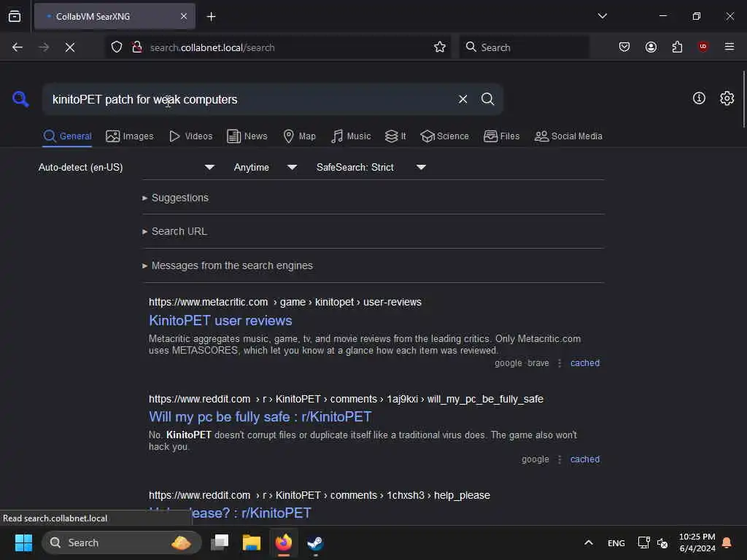Open the muted volume tray icon
Image resolution: width=747 pixels, height=560 pixels.
pos(662,542)
